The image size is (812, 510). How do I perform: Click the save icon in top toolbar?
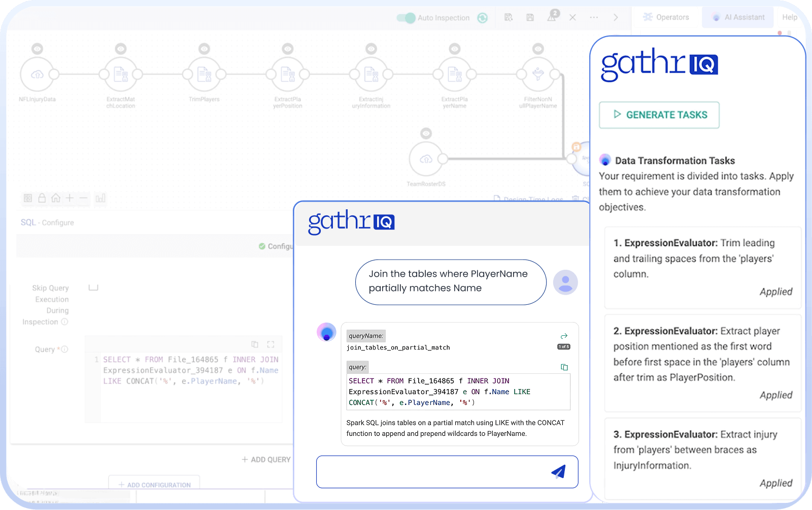tap(530, 18)
